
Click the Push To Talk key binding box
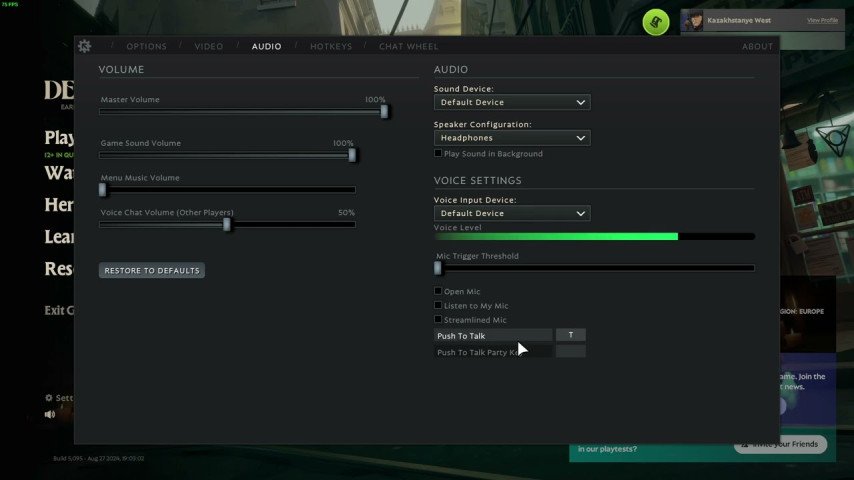point(570,335)
